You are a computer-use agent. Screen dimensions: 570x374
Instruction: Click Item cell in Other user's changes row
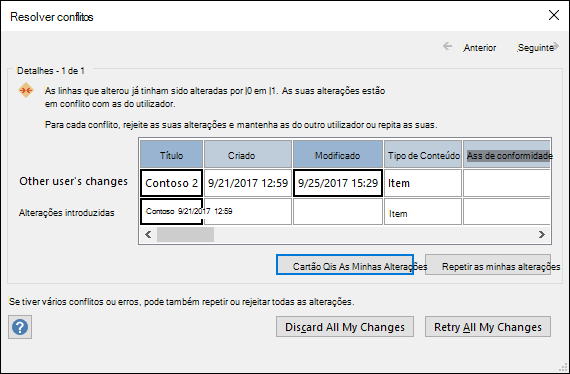423,183
